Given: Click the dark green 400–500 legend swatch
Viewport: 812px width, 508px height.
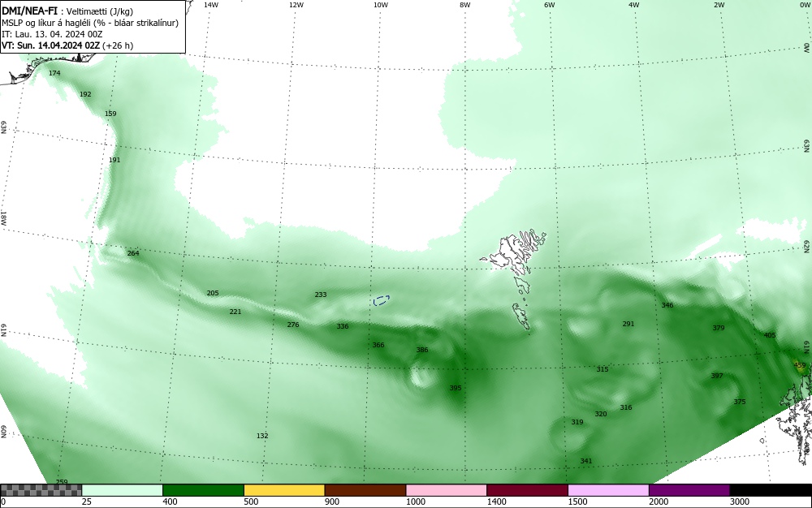Looking at the screenshot, I should 203,490.
